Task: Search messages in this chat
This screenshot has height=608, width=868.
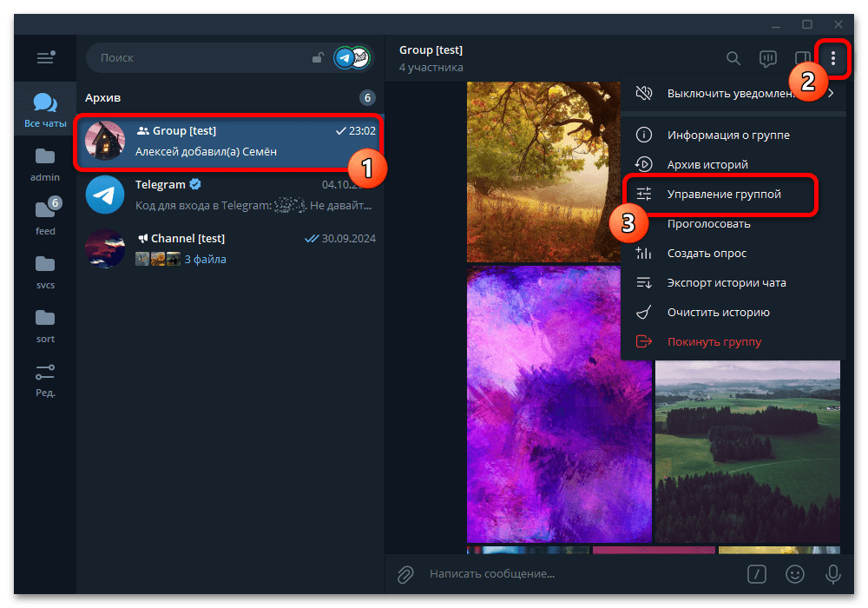Action: click(x=733, y=58)
